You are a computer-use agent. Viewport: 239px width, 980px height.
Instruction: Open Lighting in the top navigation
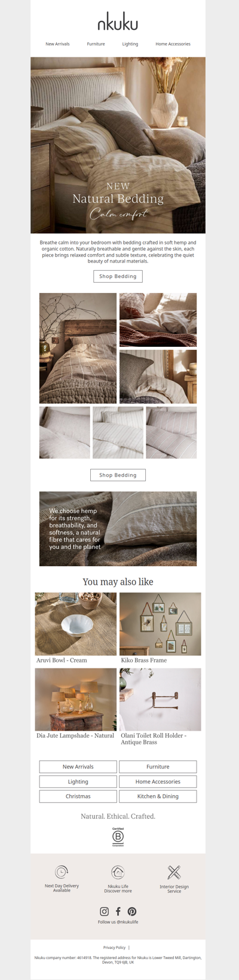click(x=130, y=44)
